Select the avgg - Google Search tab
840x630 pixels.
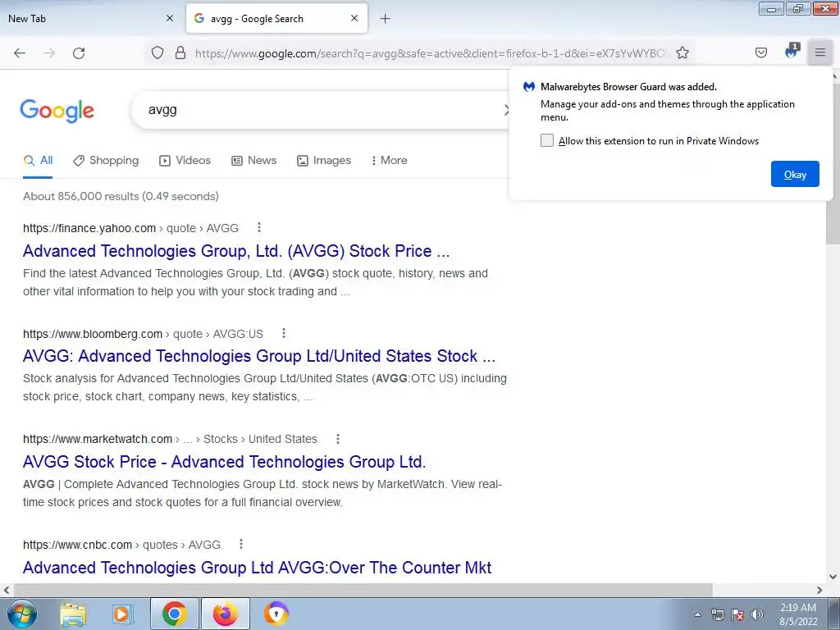tap(276, 18)
